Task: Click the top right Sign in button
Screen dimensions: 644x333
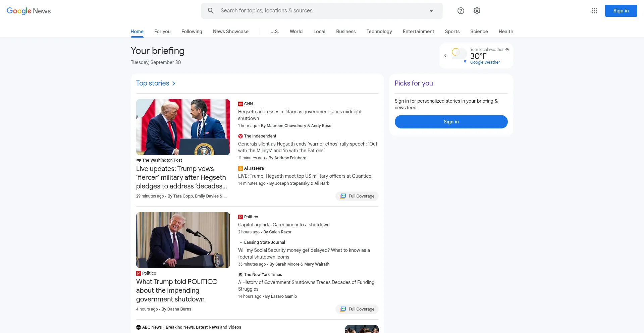Action: [621, 11]
